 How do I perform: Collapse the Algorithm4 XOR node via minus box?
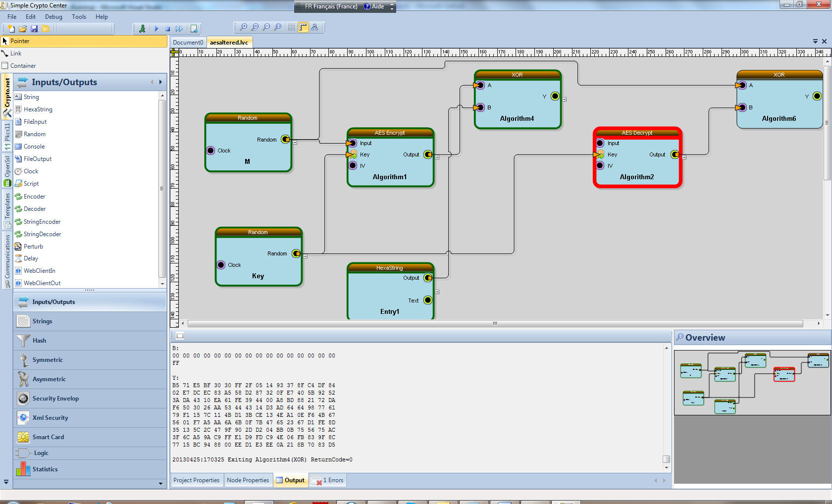(564, 99)
